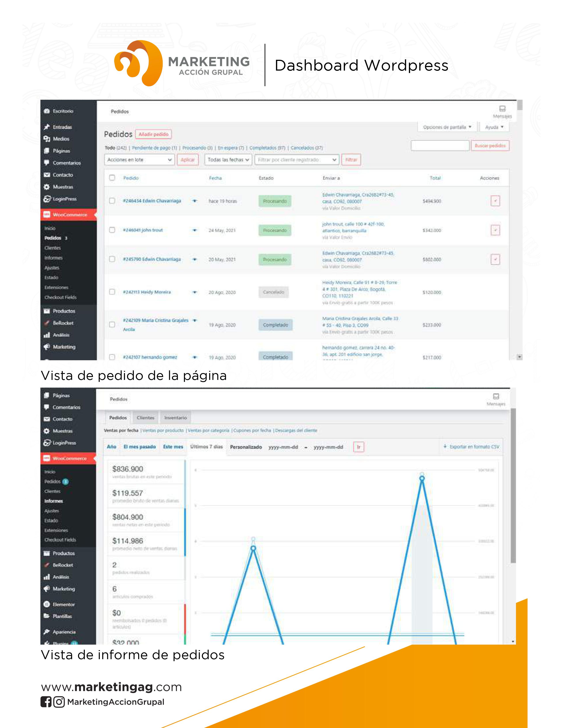Image resolution: width=563 pixels, height=728 pixels.
Task: Open Medios from the sidebar icon
Action: (x=47, y=139)
